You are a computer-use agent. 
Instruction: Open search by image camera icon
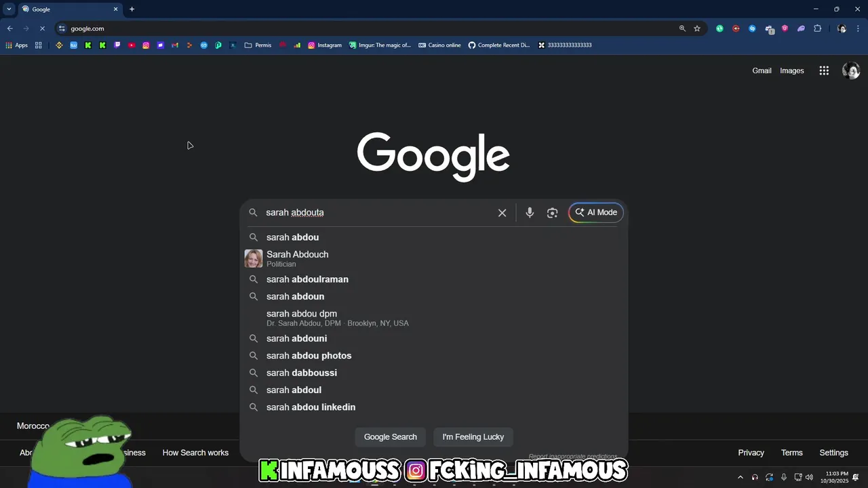(552, 213)
